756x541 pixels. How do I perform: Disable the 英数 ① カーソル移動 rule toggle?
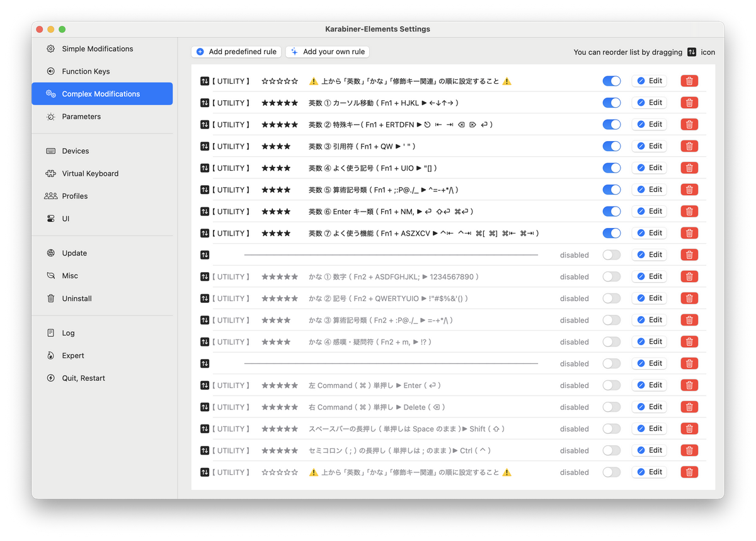[612, 103]
